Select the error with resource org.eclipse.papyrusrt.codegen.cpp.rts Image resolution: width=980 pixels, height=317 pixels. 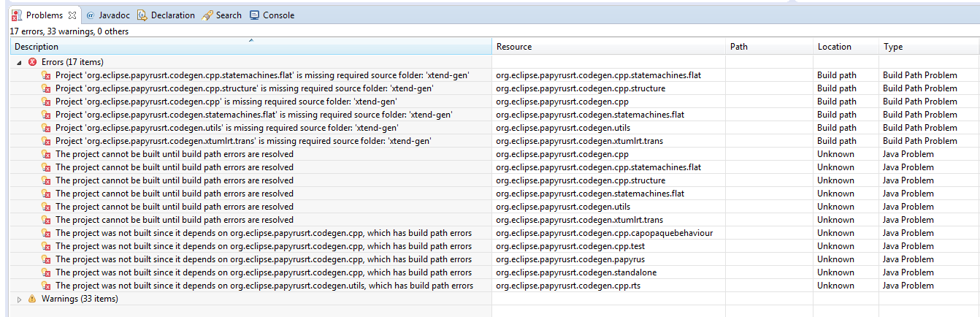click(x=264, y=286)
